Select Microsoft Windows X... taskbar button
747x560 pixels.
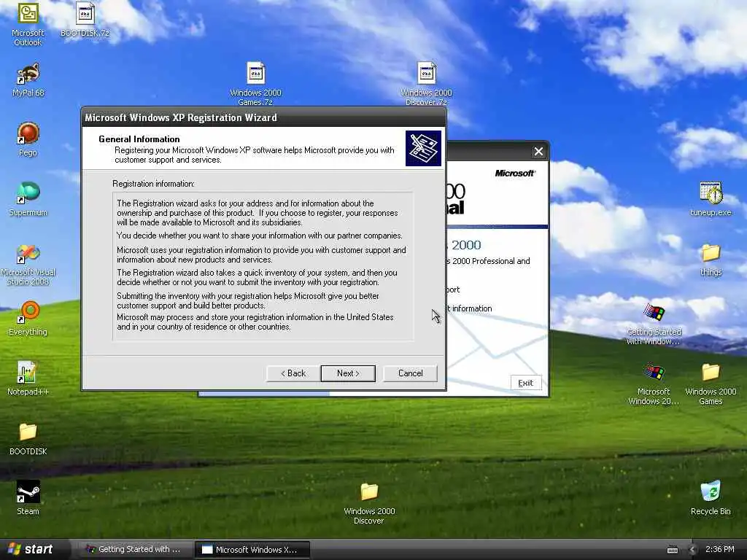point(252,550)
